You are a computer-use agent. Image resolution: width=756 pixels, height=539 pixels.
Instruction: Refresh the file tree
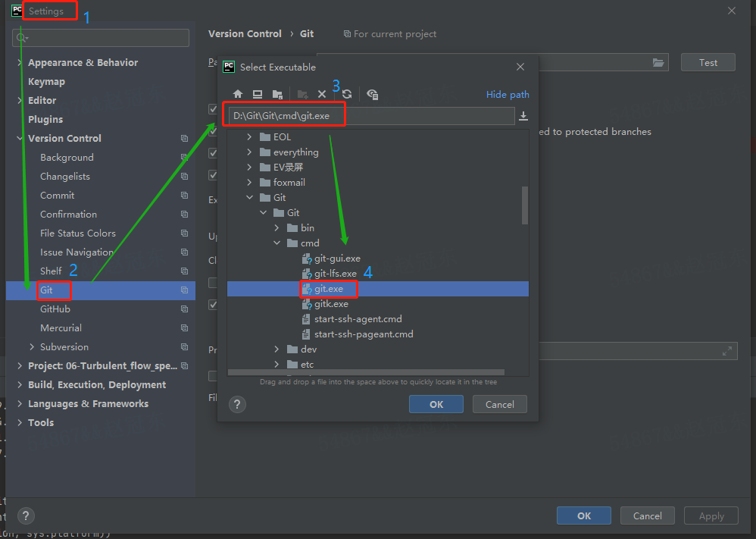click(347, 94)
